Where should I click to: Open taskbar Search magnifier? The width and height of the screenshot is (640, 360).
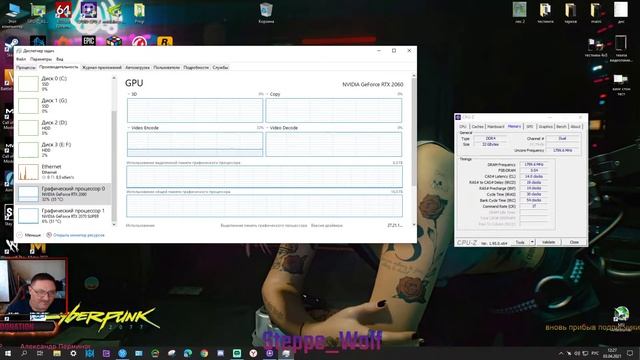pyautogui.click(x=24, y=353)
